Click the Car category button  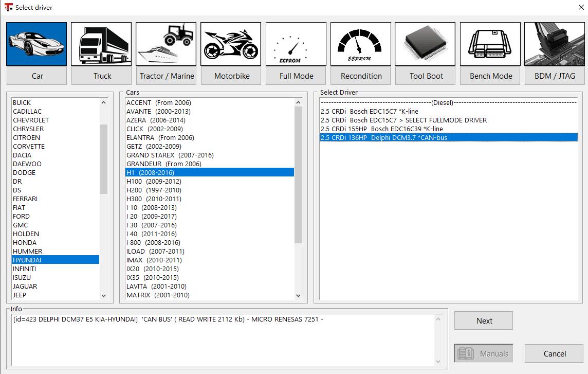[37, 76]
